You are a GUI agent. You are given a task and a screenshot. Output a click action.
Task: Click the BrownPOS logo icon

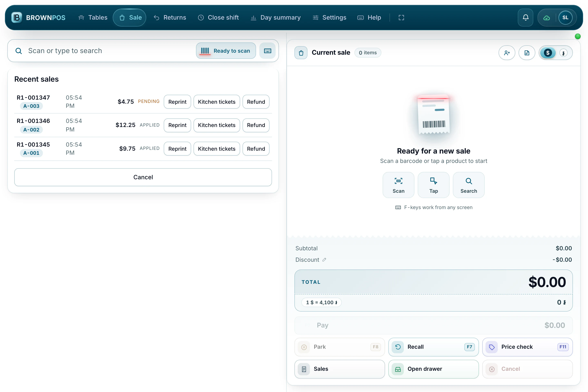tap(17, 18)
